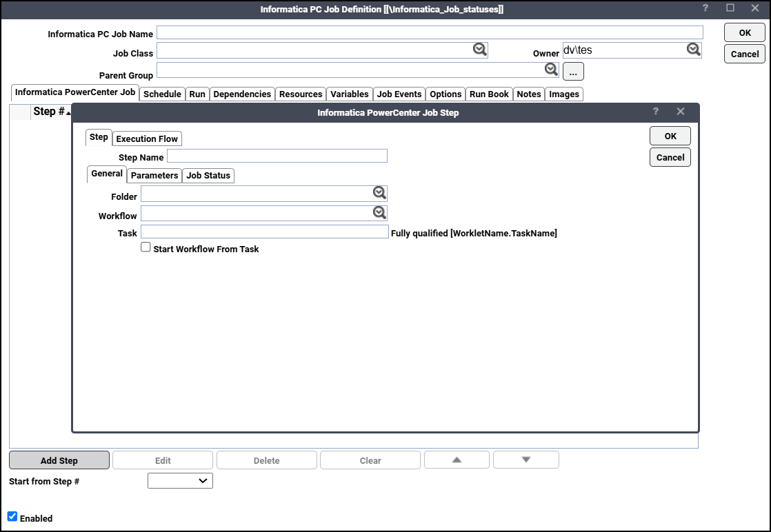Go to the Run Book tab

click(x=489, y=94)
